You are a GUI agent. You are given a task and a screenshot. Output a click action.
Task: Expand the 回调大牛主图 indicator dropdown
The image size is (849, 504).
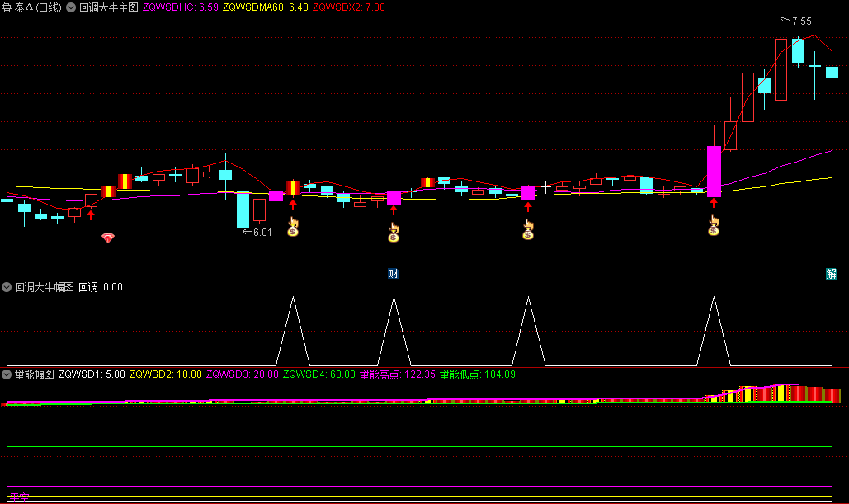click(71, 7)
